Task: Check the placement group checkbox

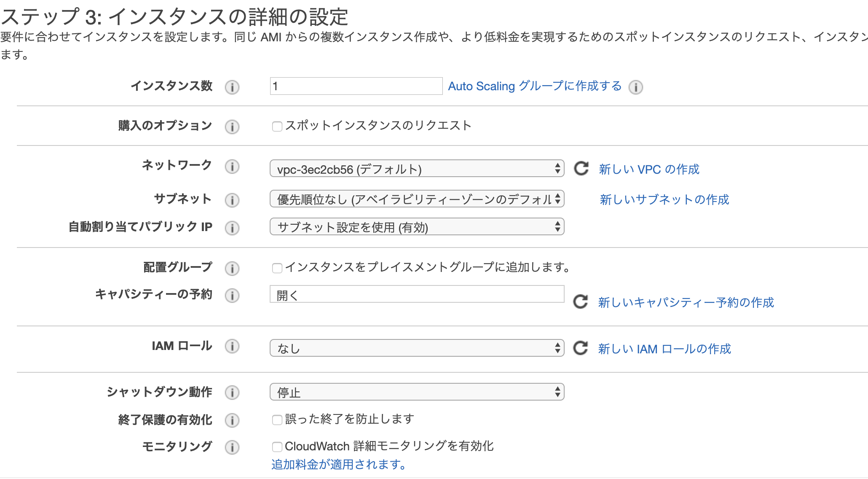Action: (x=277, y=268)
